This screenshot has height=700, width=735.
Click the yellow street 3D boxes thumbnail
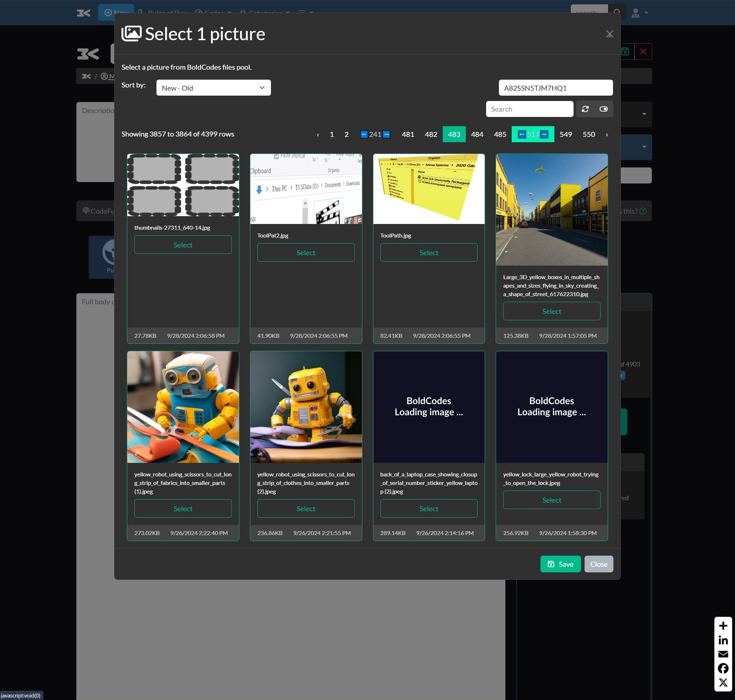pyautogui.click(x=552, y=209)
